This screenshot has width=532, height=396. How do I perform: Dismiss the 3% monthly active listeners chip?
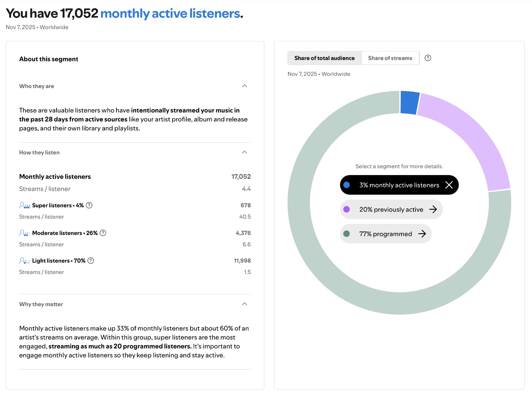coord(449,185)
